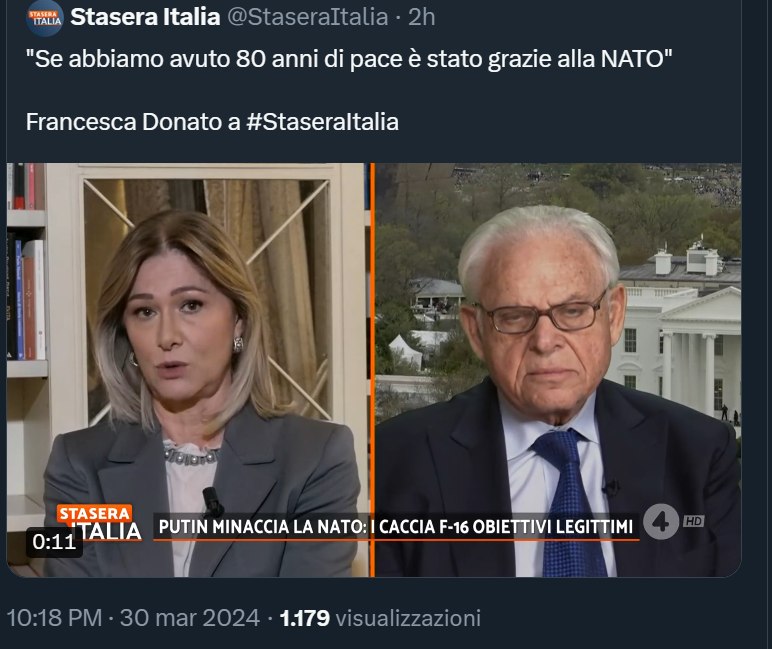Click the Stasera Italia logo overlay in video
The width and height of the screenshot is (772, 649).
100,523
